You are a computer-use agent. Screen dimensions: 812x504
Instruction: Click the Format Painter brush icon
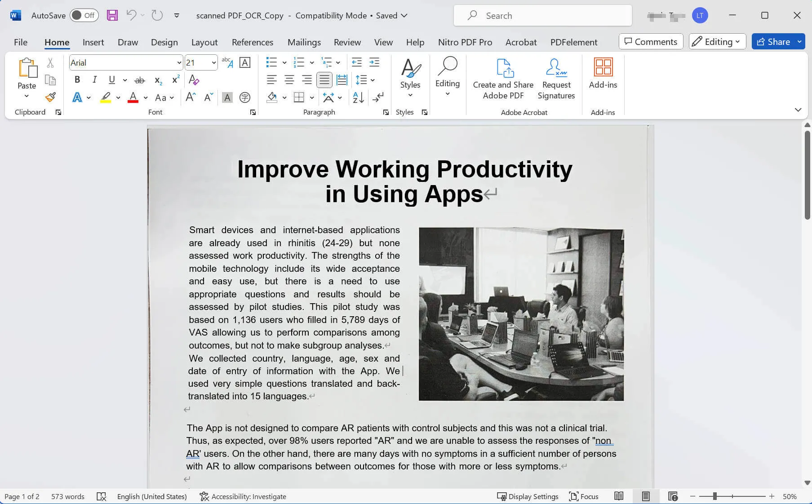click(50, 97)
